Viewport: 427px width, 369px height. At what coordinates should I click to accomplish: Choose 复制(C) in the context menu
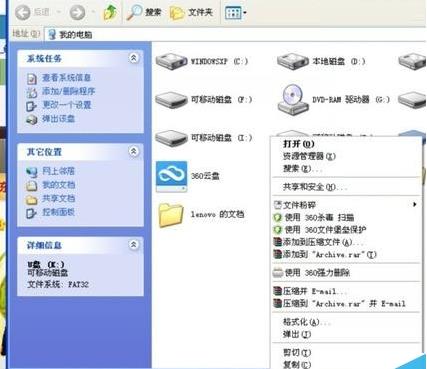tap(346, 364)
